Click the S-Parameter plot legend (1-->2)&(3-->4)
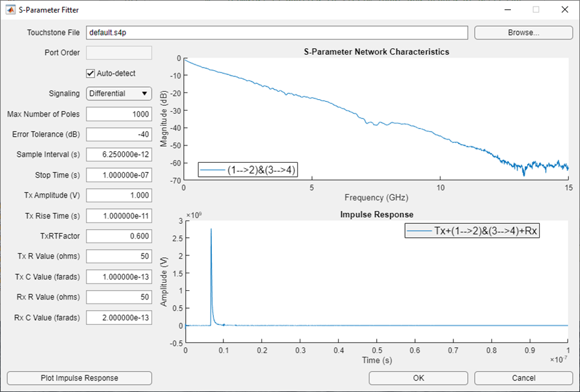This screenshot has width=580, height=392. coord(248,170)
